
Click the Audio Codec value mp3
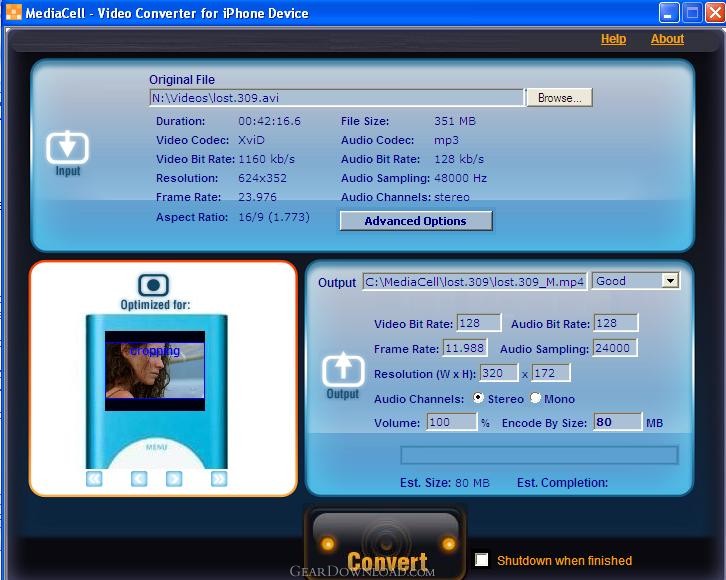tap(446, 140)
